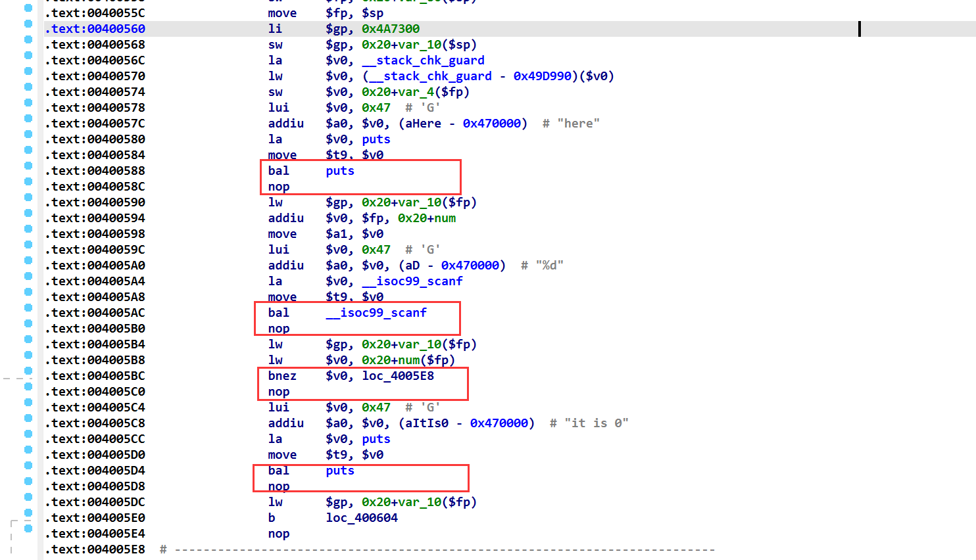The image size is (976, 560).
Task: Jump to aD string reference
Action: coord(412,266)
